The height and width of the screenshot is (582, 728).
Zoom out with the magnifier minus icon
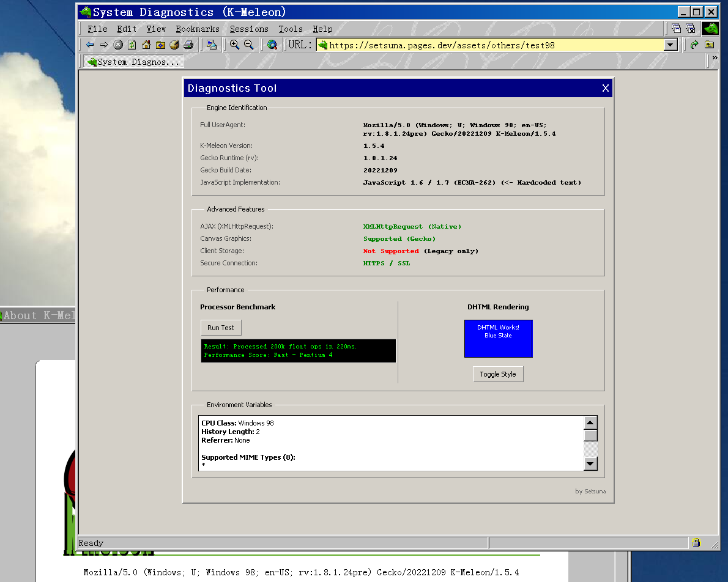(x=249, y=45)
